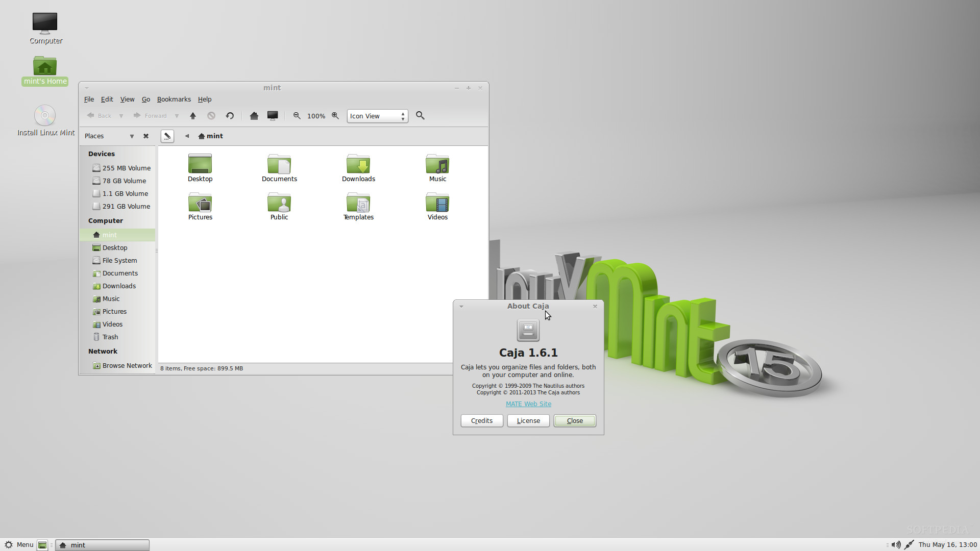Screen dimensions: 980x551
Task: Go up to parent folder arrow
Action: pos(193,116)
